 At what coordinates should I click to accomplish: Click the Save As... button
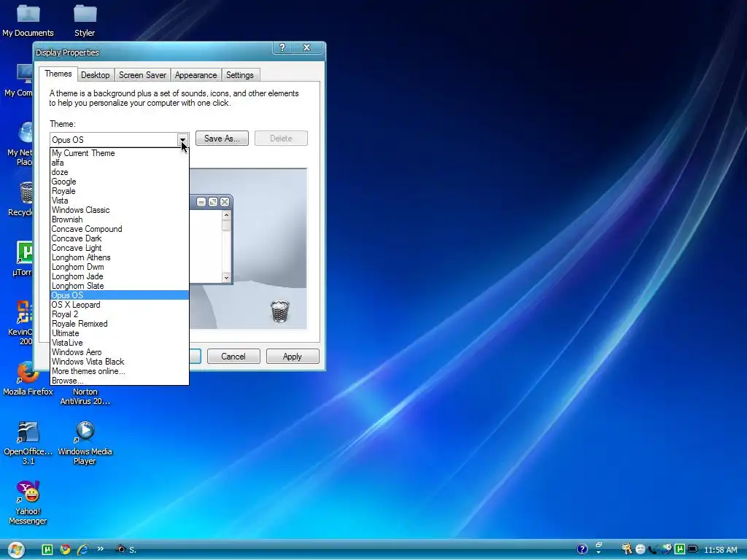tap(222, 139)
